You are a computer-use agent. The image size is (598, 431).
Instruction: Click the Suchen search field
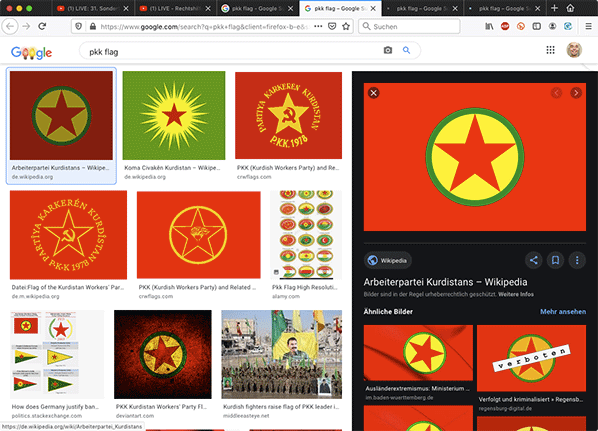[x=409, y=26]
